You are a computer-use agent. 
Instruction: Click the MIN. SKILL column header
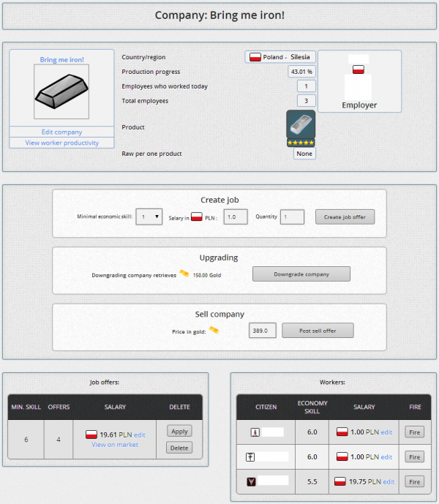click(x=26, y=407)
